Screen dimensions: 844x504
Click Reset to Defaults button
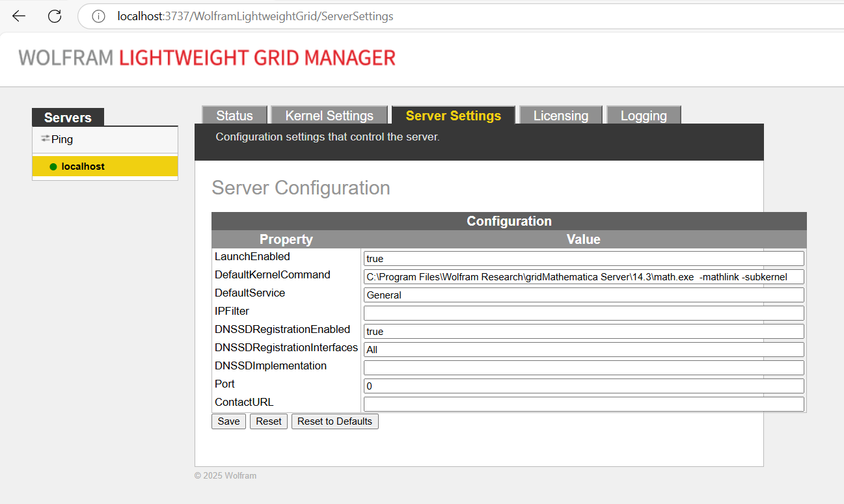coord(334,421)
